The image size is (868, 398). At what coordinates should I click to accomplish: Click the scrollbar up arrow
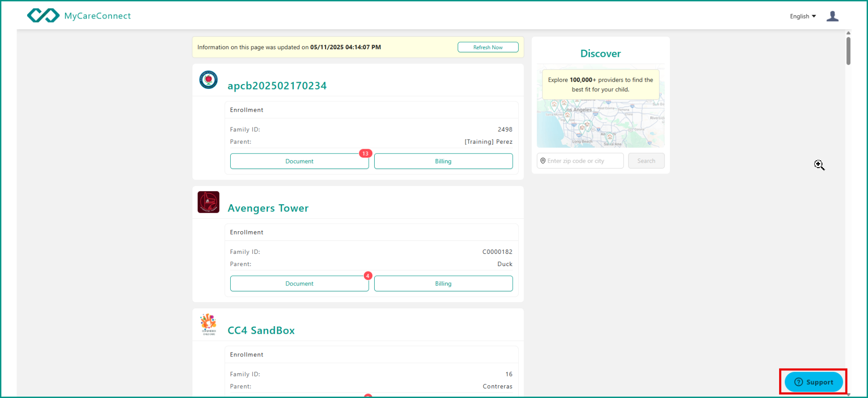coord(848,33)
